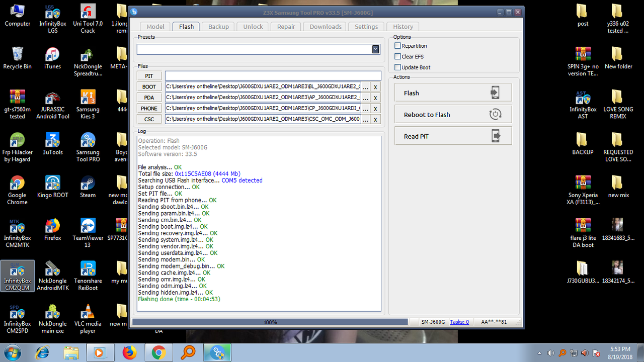
Task: Select the Firefox desktop shortcut
Action: (x=52, y=230)
